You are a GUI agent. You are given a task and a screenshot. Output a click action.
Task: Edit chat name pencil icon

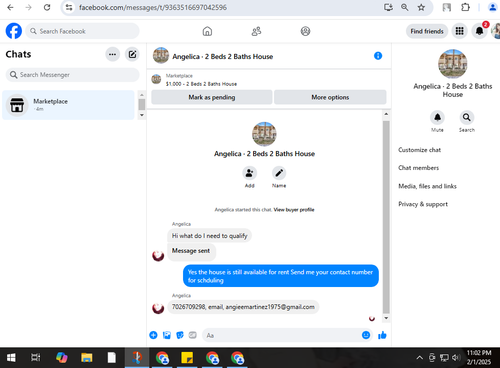point(279,173)
